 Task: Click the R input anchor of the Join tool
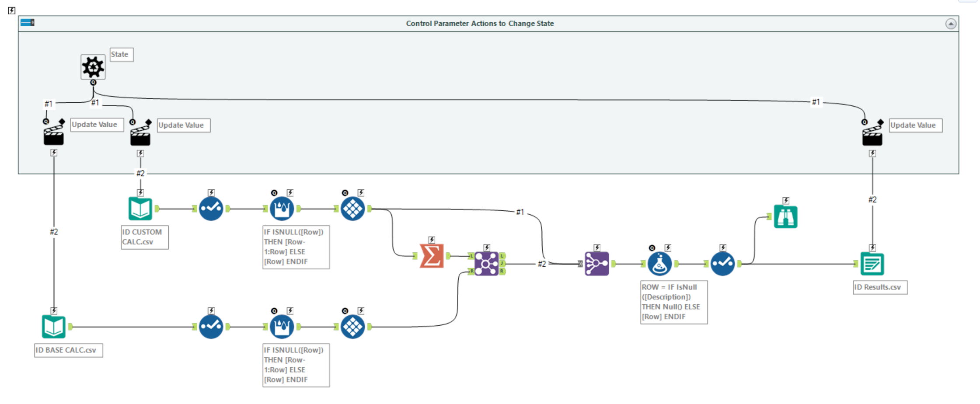point(471,272)
